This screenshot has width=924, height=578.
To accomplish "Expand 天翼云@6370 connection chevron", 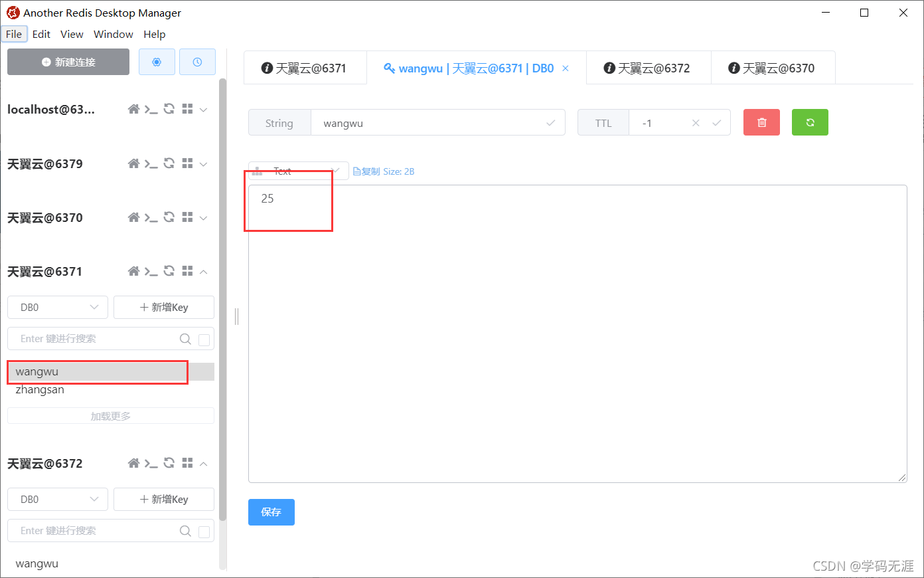I will (x=204, y=218).
